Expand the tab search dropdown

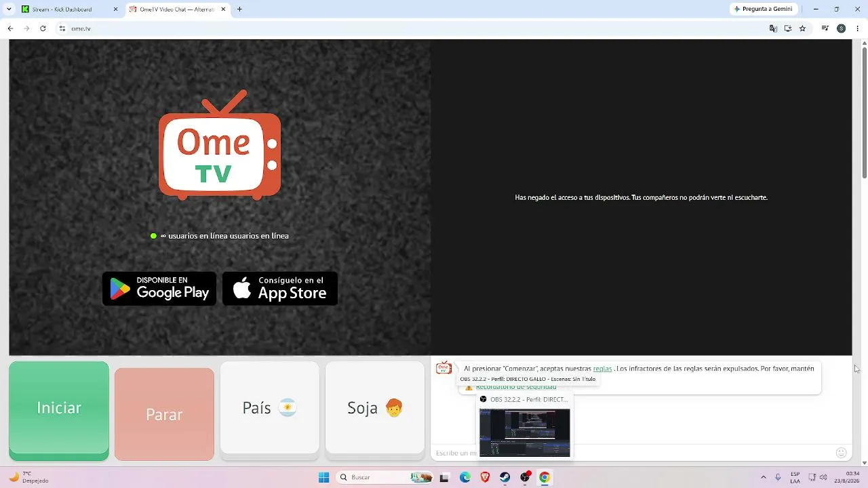click(x=9, y=9)
